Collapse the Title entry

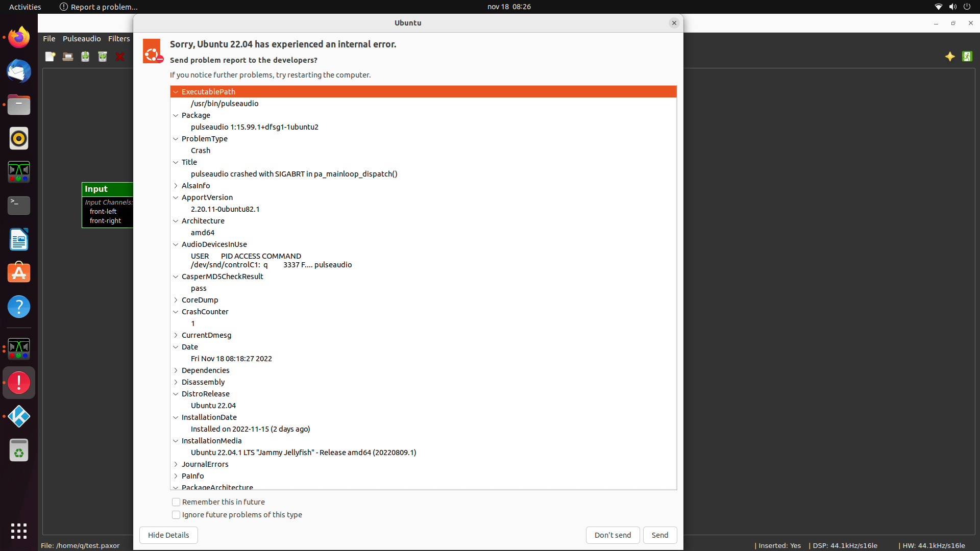(x=176, y=162)
